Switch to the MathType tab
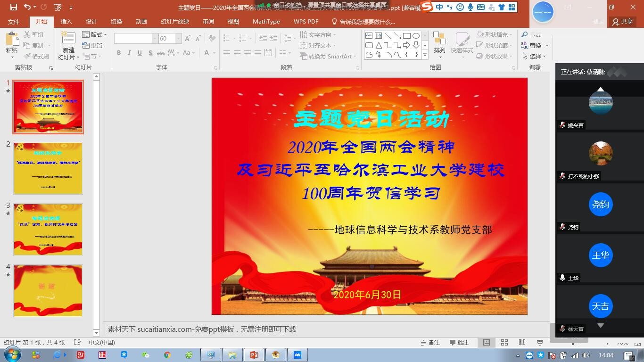The image size is (644, 362). tap(266, 22)
